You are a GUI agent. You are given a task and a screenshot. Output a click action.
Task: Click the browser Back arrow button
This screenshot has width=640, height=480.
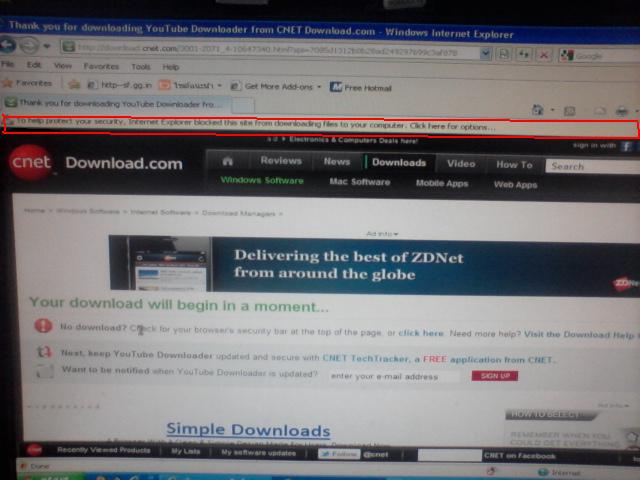(7, 45)
